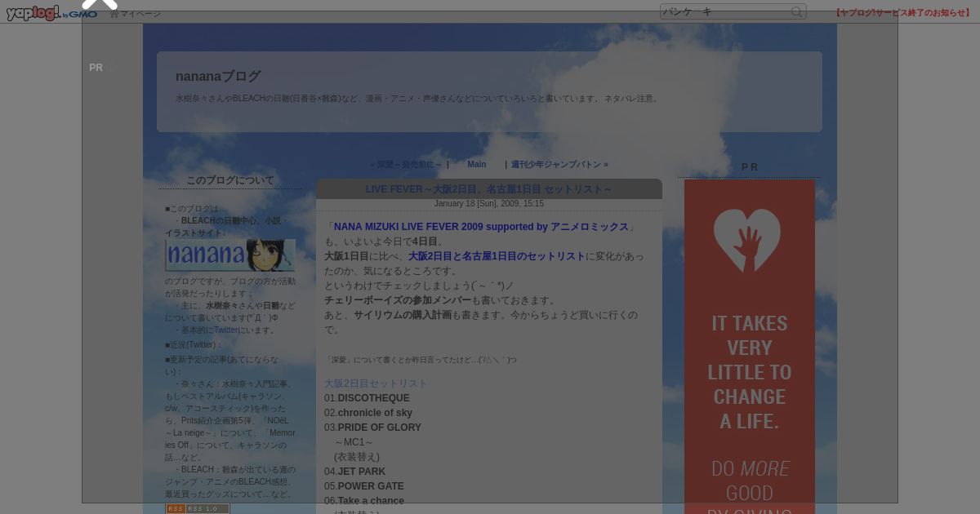Click the このブログについて sidebar heading
The width and height of the screenshot is (980, 514).
(230, 180)
